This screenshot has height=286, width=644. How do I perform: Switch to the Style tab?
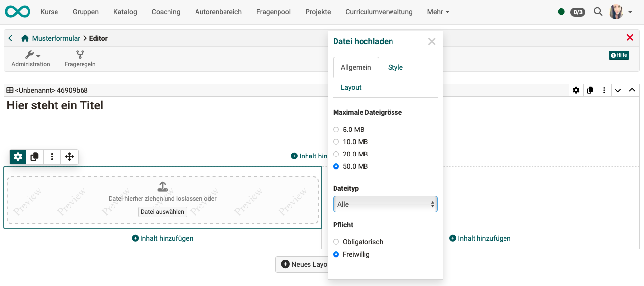pos(395,67)
